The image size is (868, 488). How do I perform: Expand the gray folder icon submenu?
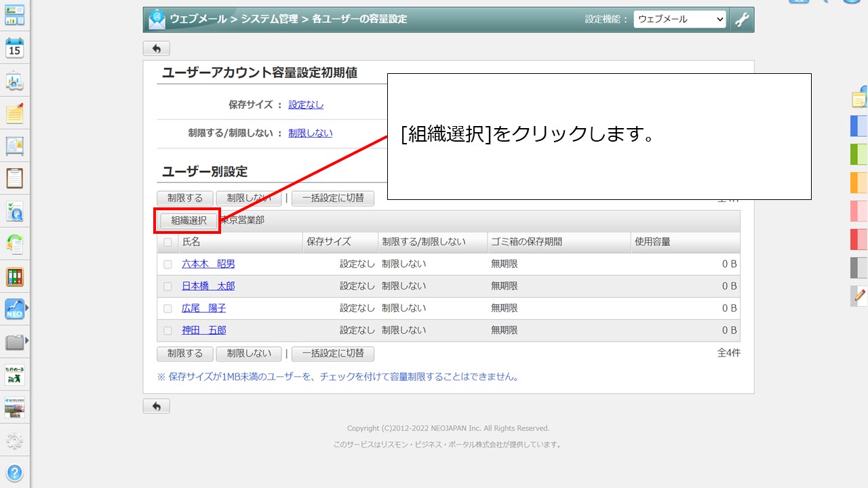point(27,342)
